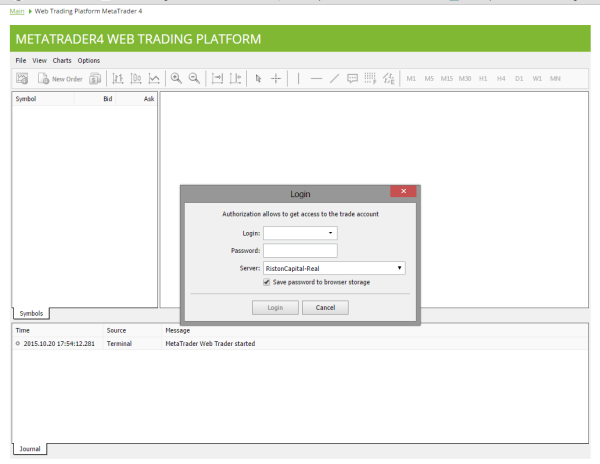Select H4 timeframe
Viewport: 600px width, 464px height.
(501, 78)
